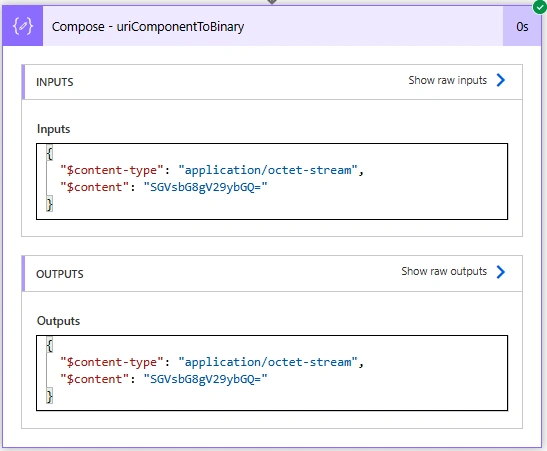Select "$content-type" key in Inputs box
The width and height of the screenshot is (547, 451).
tap(112, 170)
